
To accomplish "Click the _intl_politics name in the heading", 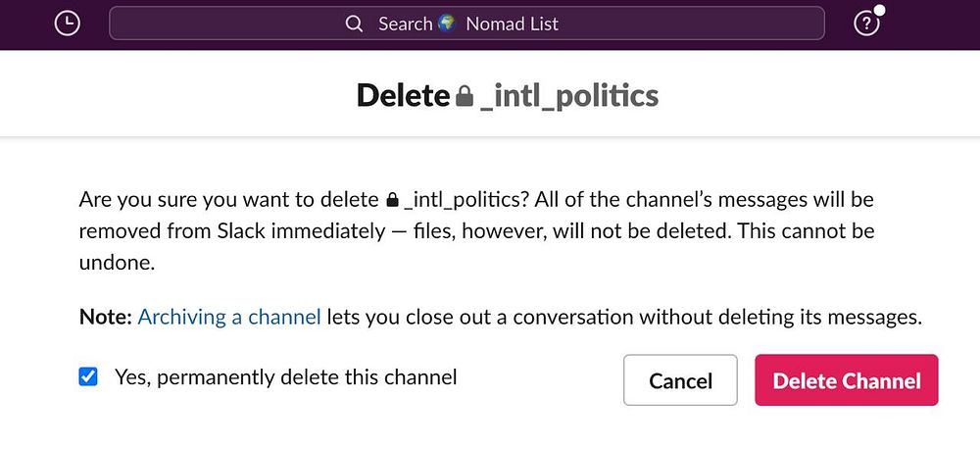I will click(x=569, y=95).
